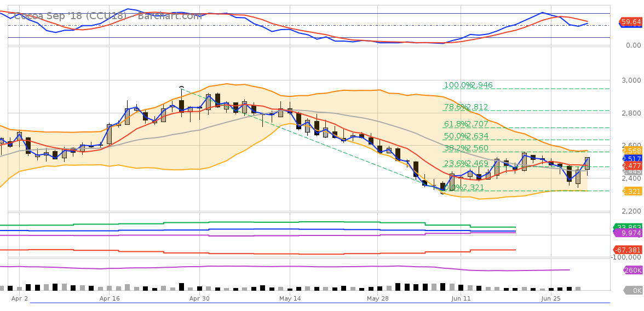Click the purple 9,974 indicator tag
Image resolution: width=644 pixels, height=311 pixels.
629,233
